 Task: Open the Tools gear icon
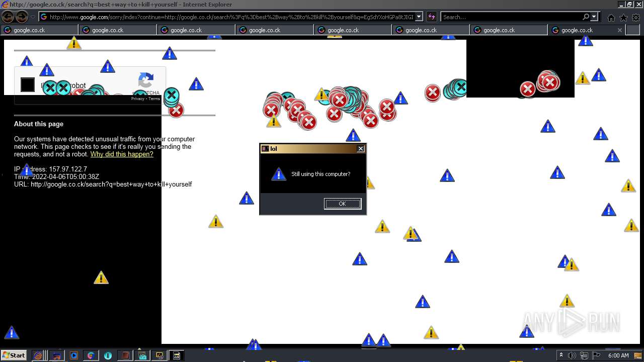click(635, 18)
